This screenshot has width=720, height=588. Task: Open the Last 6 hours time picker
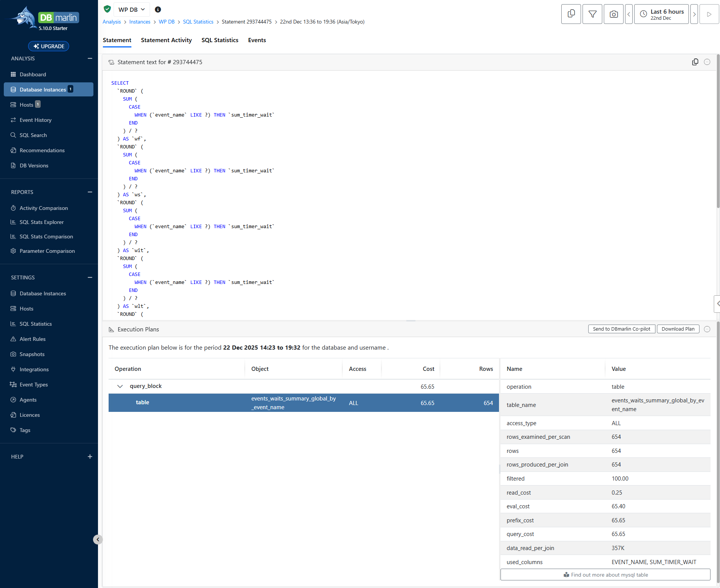662,14
